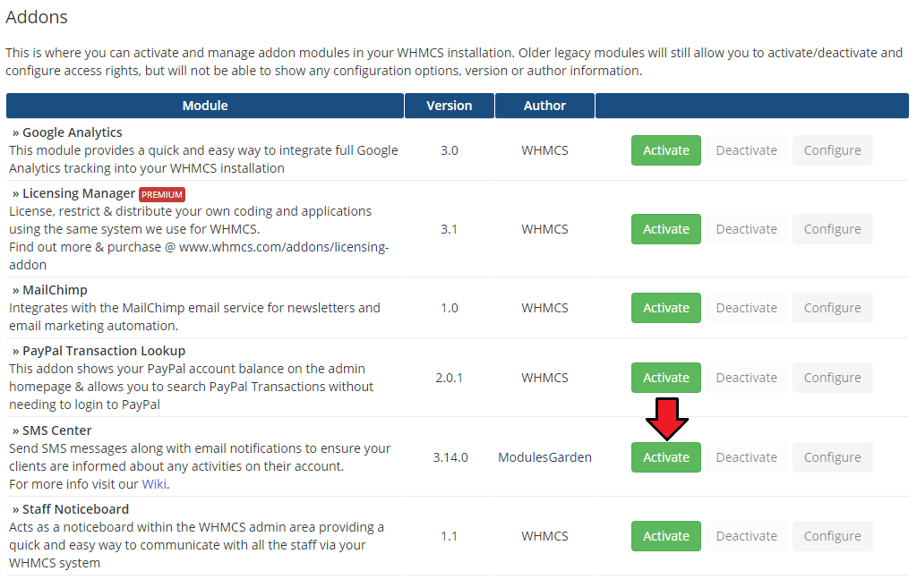
Task: Click Deactivate for PayPal Transaction Lookup
Action: click(x=746, y=378)
